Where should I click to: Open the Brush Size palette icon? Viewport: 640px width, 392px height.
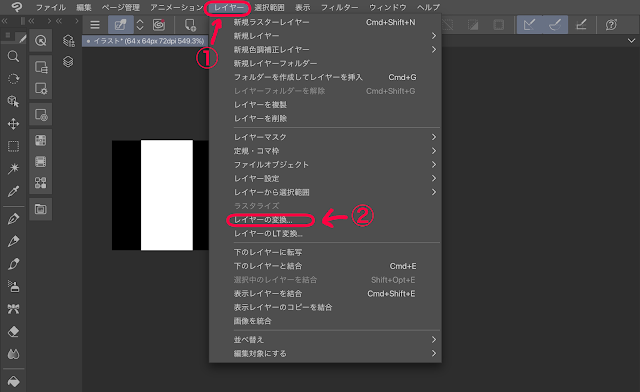coord(40,115)
